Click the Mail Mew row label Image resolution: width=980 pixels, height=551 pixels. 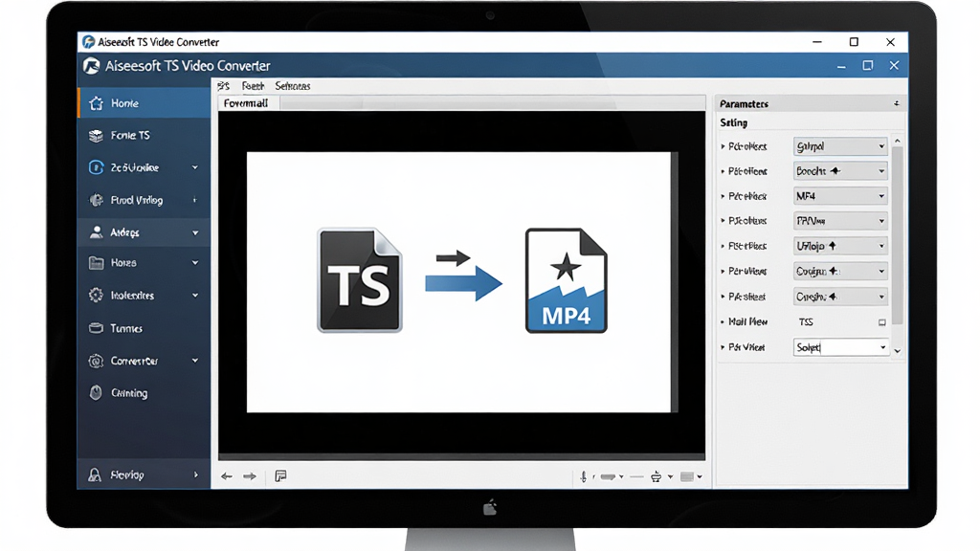[x=747, y=322]
